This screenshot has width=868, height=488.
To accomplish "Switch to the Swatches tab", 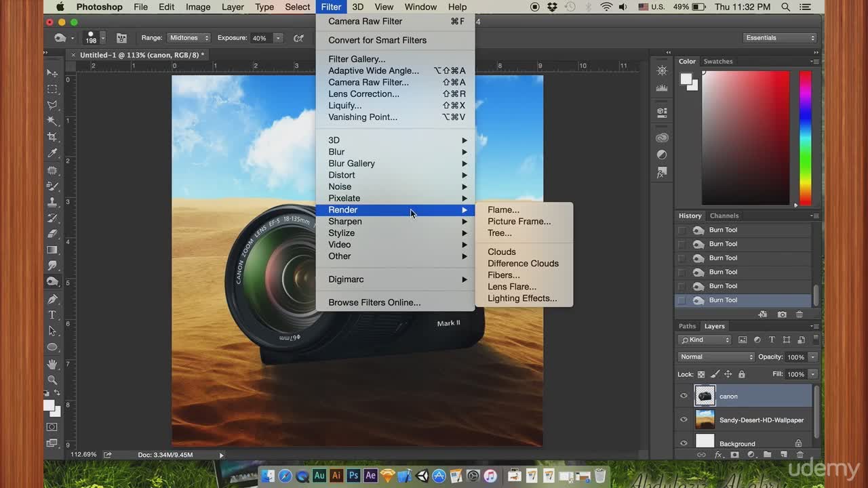I will [x=718, y=61].
